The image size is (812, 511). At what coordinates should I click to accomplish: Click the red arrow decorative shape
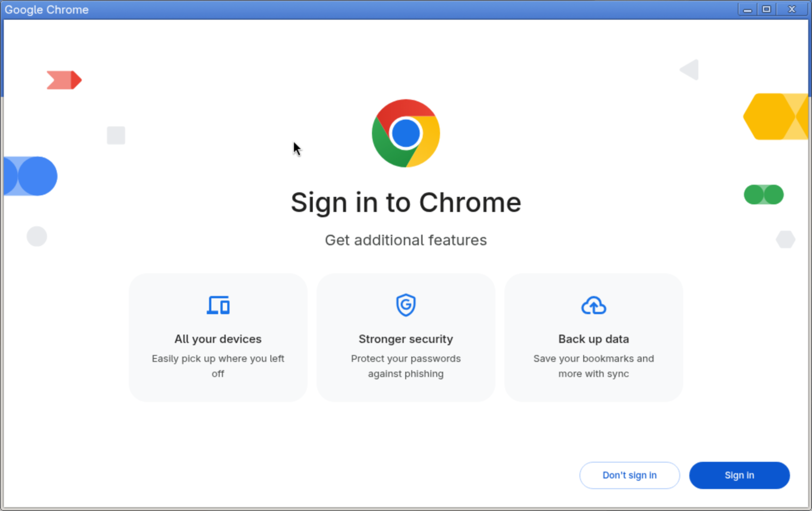64,80
